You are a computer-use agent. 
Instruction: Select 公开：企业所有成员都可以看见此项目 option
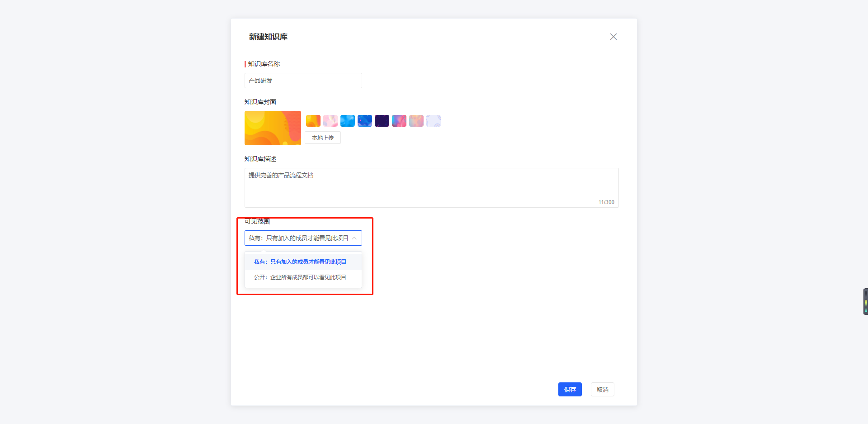point(303,277)
